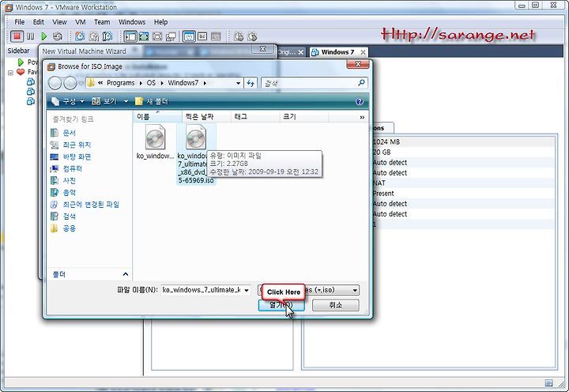This screenshot has width=569, height=392.
Task: Click the red Power Off toolbar icon
Action: 17,36
